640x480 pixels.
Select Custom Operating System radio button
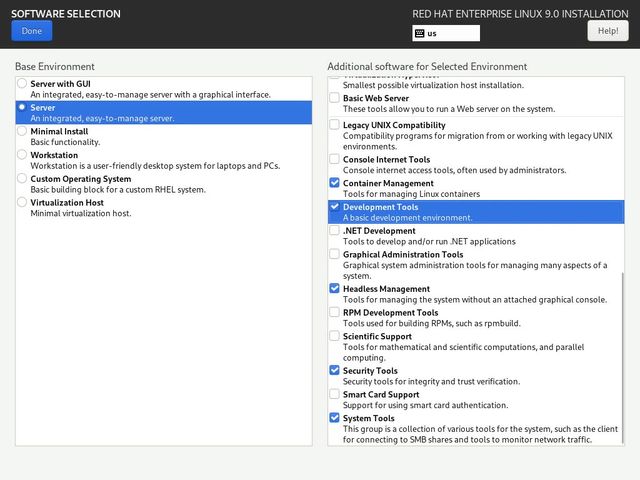[x=22, y=178]
